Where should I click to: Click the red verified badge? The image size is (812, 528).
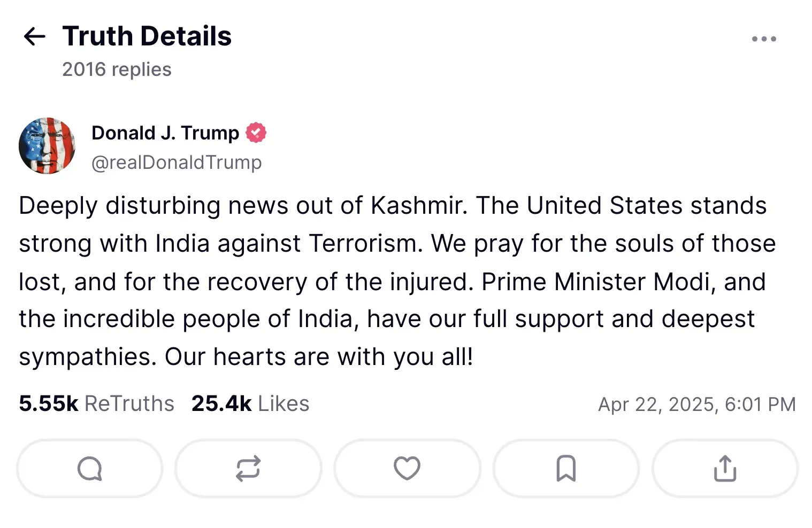(x=256, y=133)
